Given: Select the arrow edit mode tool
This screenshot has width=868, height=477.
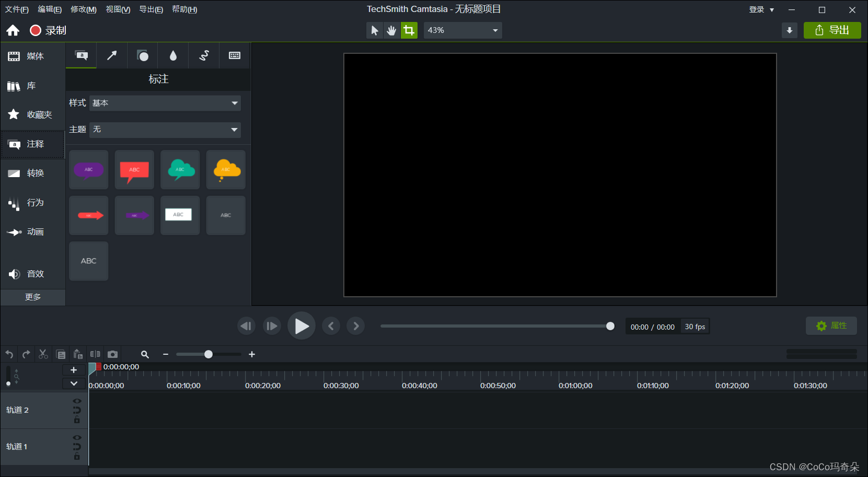Looking at the screenshot, I should [374, 30].
